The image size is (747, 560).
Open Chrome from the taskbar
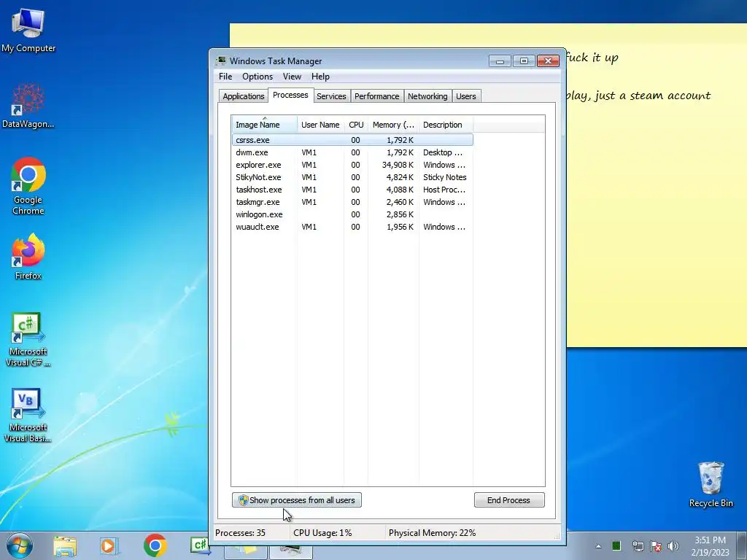(155, 545)
